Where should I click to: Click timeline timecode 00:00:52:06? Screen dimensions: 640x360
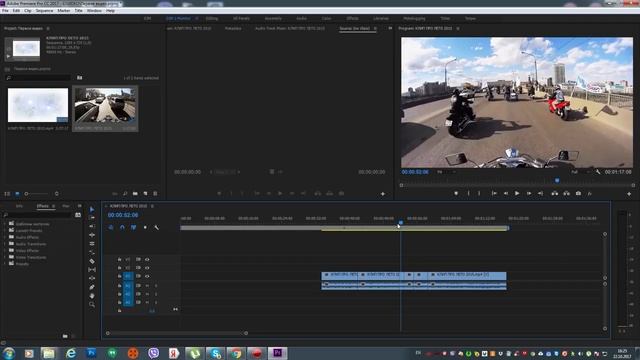pos(123,215)
